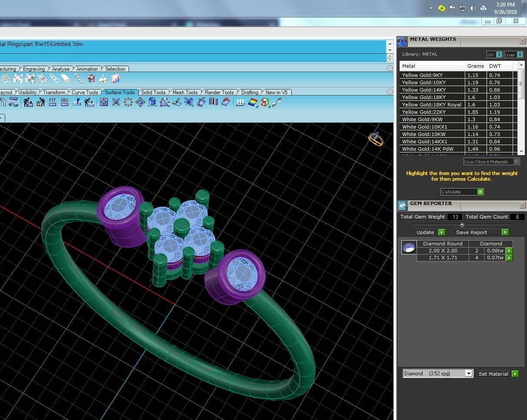Open the bar chart report icon

click(115, 79)
